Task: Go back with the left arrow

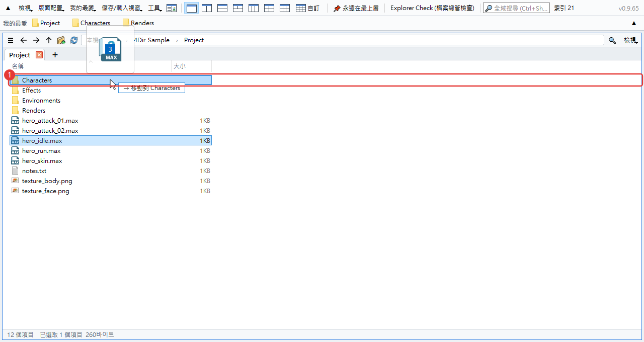Action: [23, 40]
